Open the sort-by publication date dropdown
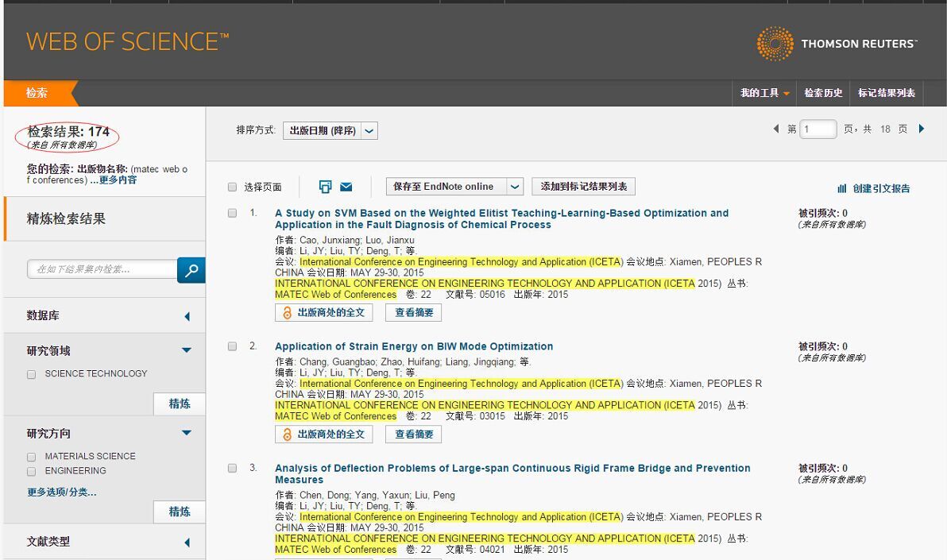Screen dimensions: 947x560 pos(330,130)
